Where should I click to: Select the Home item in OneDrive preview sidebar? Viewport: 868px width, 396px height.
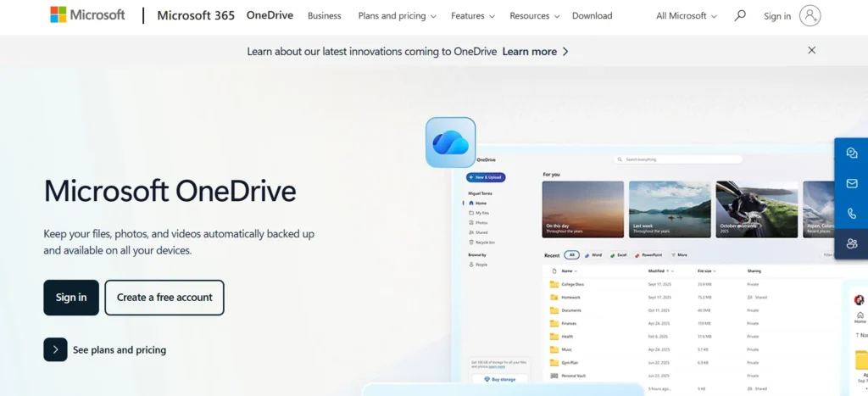pos(478,204)
